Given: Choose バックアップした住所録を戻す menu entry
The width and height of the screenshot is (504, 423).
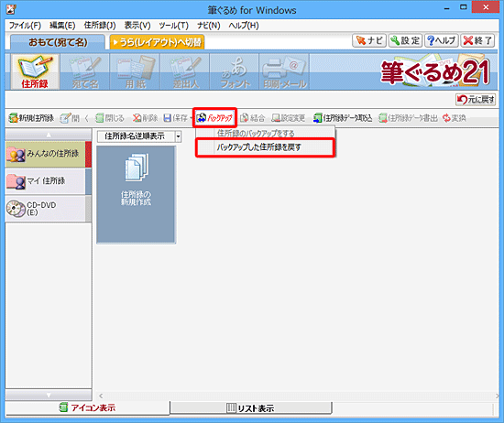Looking at the screenshot, I should point(266,147).
